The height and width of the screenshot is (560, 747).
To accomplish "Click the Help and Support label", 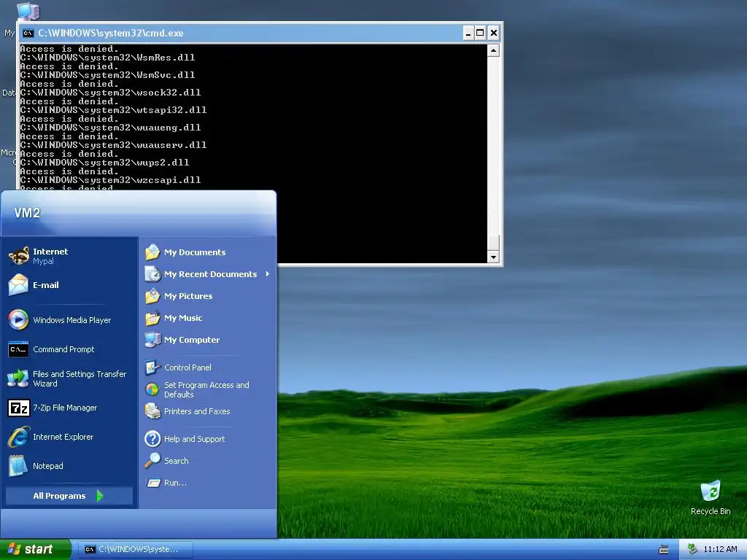I will [x=194, y=439].
